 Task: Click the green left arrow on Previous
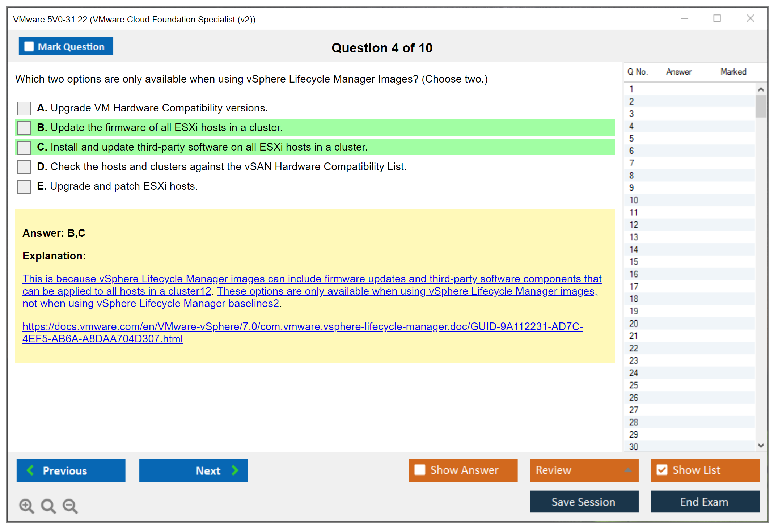tap(30, 470)
